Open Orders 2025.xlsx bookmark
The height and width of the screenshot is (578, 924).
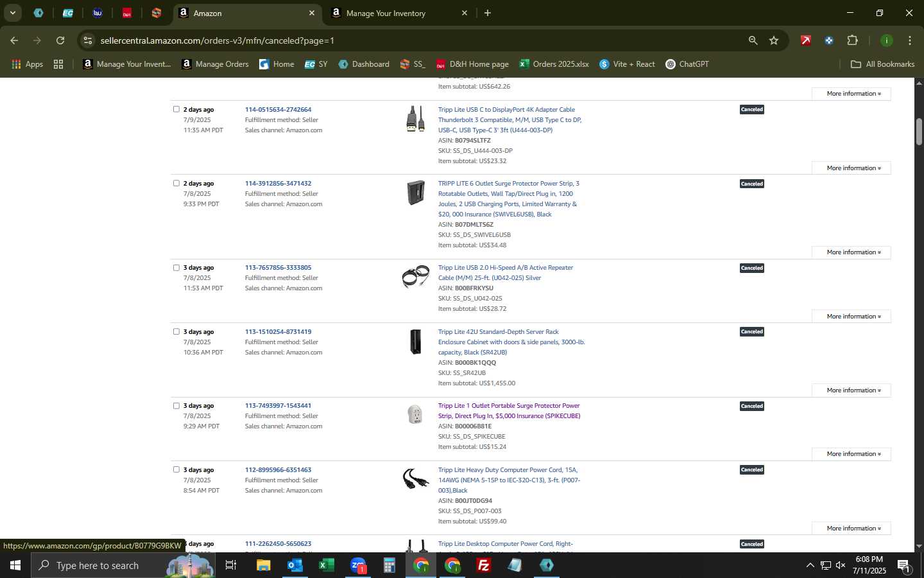coord(554,64)
